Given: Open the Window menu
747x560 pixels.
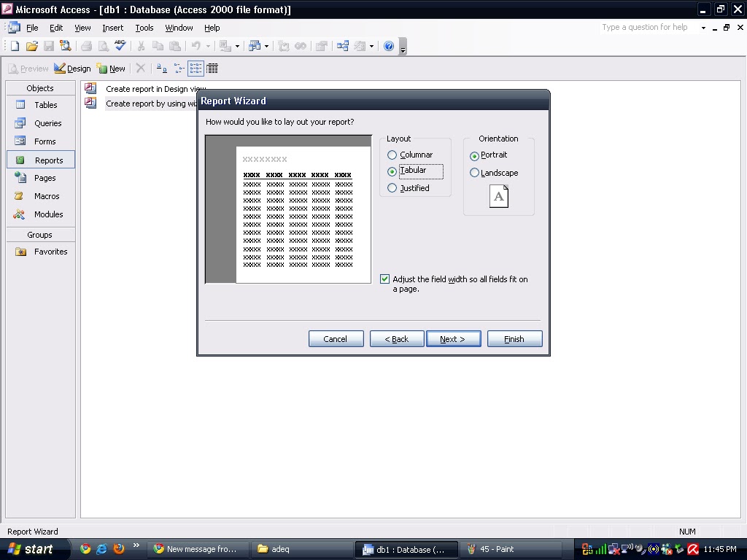Looking at the screenshot, I should point(179,28).
